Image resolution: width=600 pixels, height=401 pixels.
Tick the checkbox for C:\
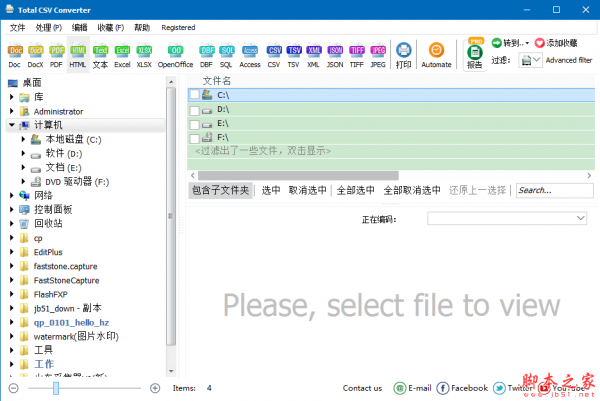click(194, 95)
